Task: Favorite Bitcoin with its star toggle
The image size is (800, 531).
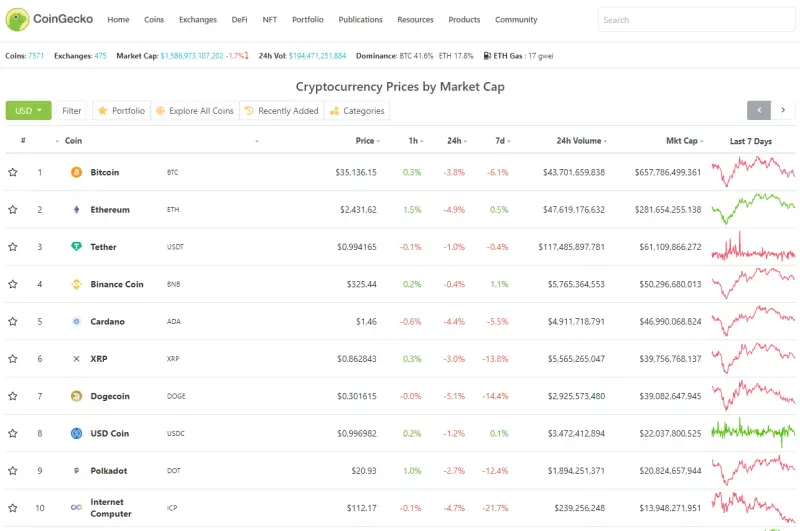Action: pos(13,172)
